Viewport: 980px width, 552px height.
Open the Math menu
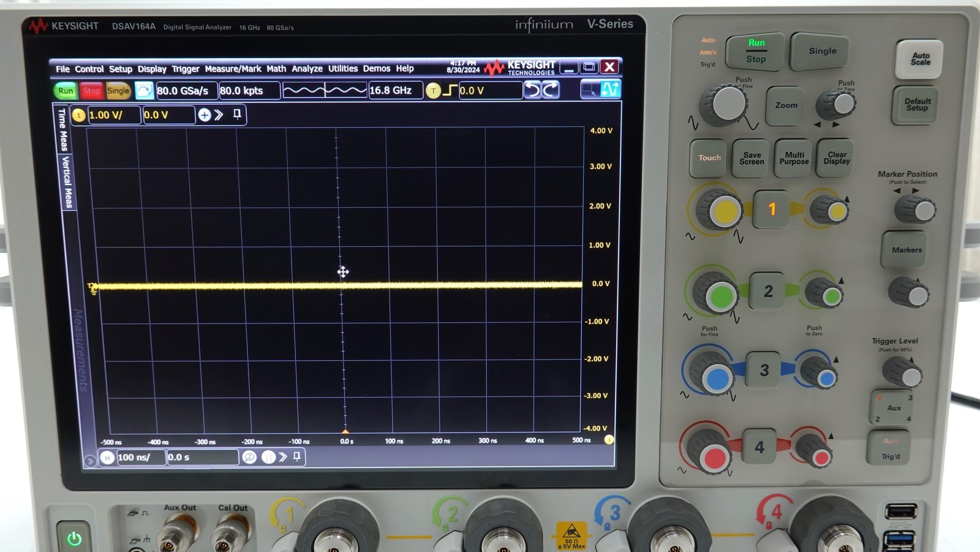276,69
